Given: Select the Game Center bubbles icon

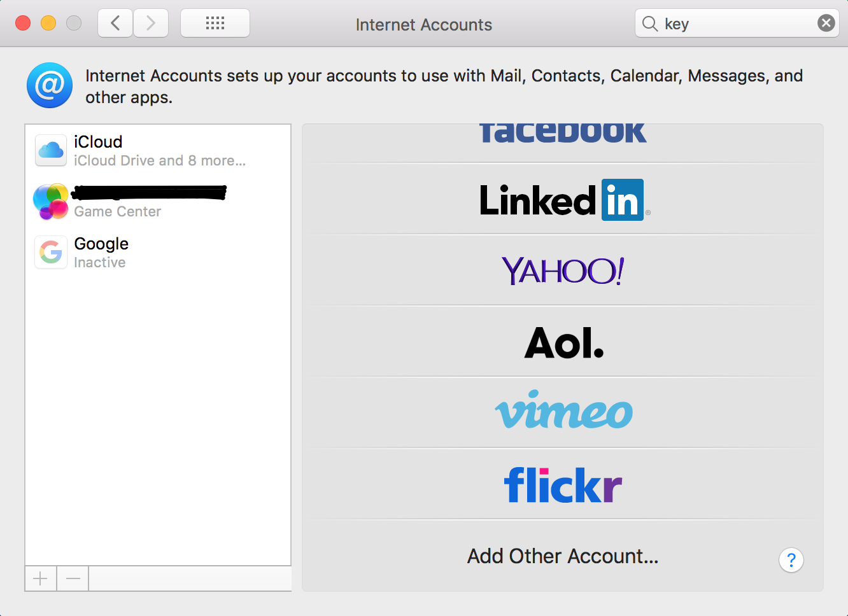Looking at the screenshot, I should click(51, 201).
